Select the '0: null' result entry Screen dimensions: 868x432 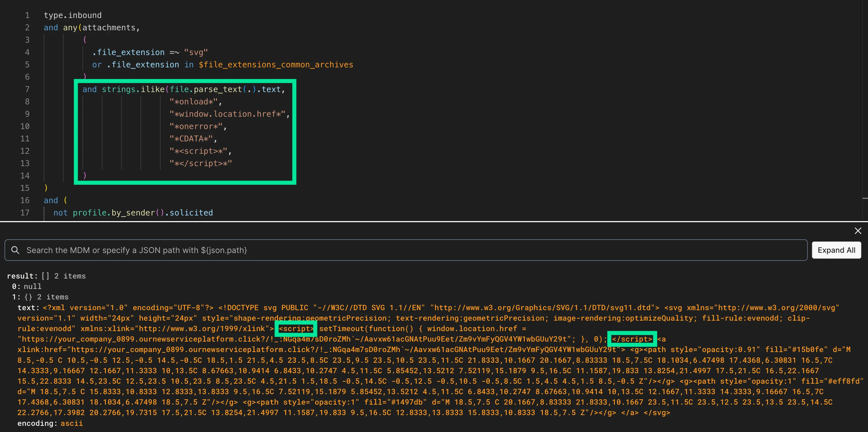pos(27,286)
